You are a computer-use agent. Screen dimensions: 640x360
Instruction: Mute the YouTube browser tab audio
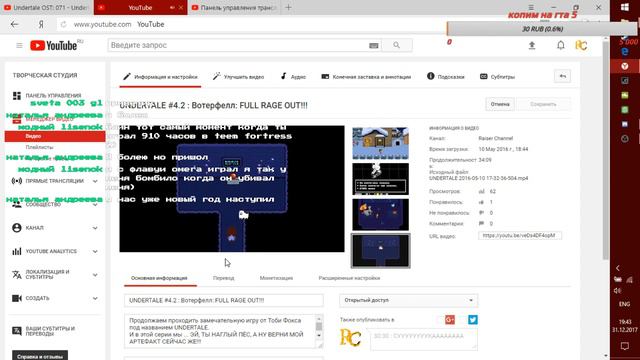tap(172, 8)
